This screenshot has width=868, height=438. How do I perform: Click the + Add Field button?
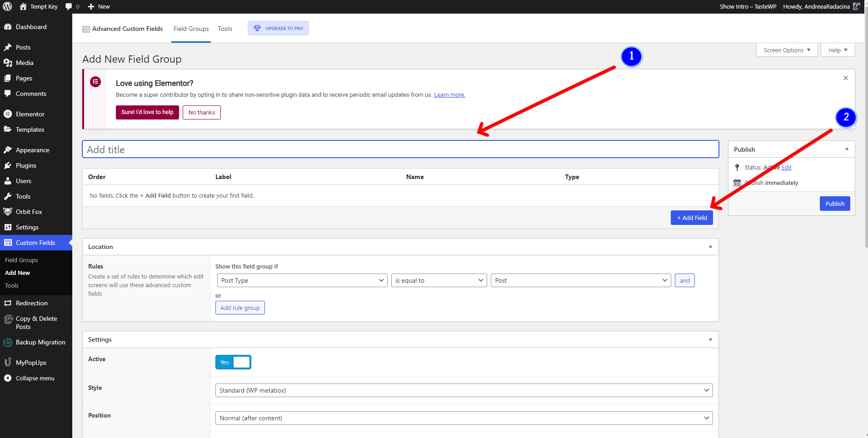click(x=692, y=218)
